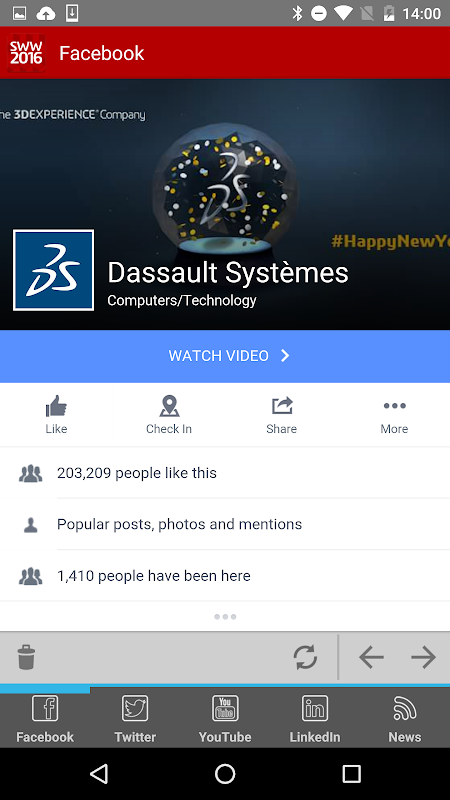This screenshot has width=450, height=800.
Task: Open Popular posts, photos and mentions
Action: tap(225, 524)
